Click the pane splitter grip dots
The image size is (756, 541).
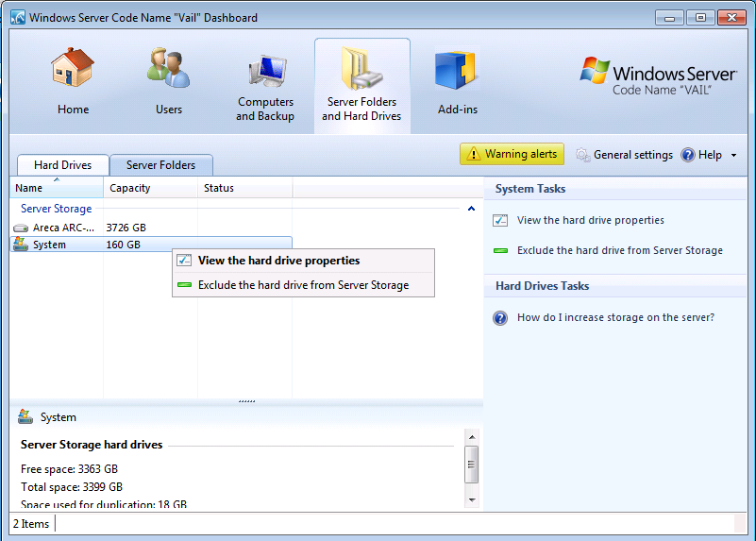pos(246,401)
